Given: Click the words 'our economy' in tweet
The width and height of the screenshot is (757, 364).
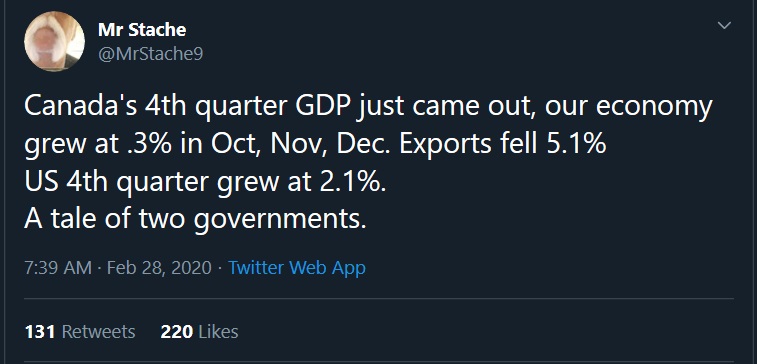Looking at the screenshot, I should tap(629, 107).
